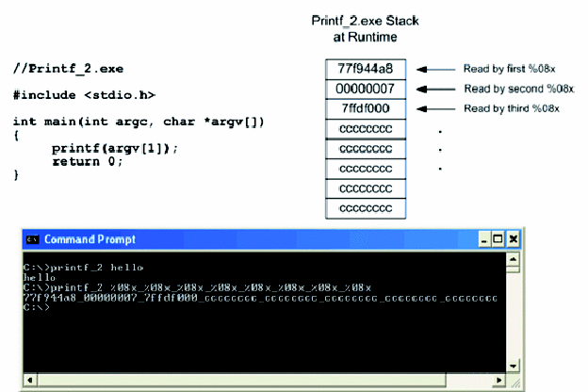Click the horizontal scrollbar right arrow
Image resolution: width=588 pixels, height=392 pixels.
tap(498, 381)
